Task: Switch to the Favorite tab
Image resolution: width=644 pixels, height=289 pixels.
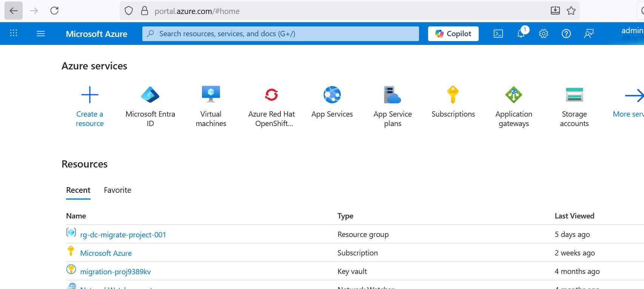Action: pos(117,190)
